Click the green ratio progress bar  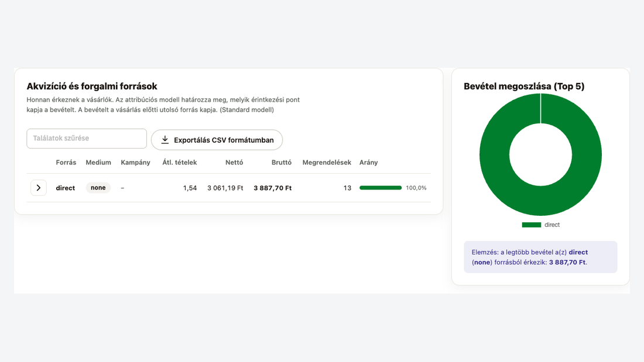tap(381, 188)
